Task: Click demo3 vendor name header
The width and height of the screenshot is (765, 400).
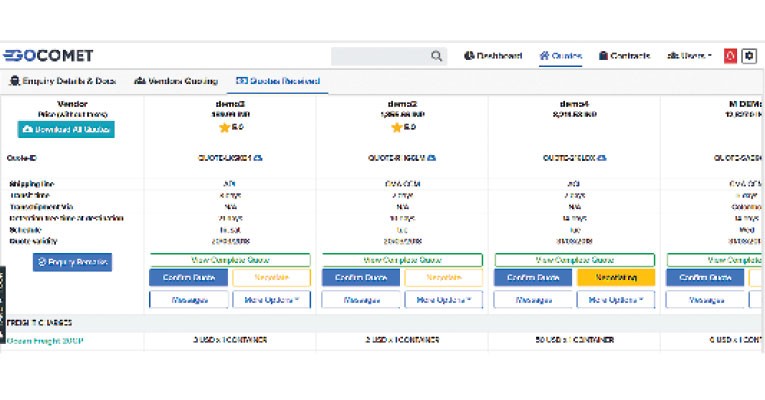Action: point(230,104)
